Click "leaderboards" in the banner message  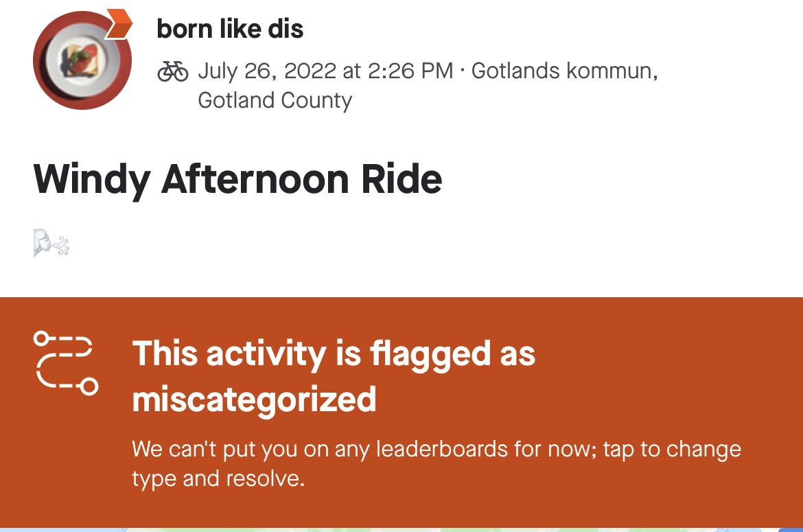click(x=421, y=449)
